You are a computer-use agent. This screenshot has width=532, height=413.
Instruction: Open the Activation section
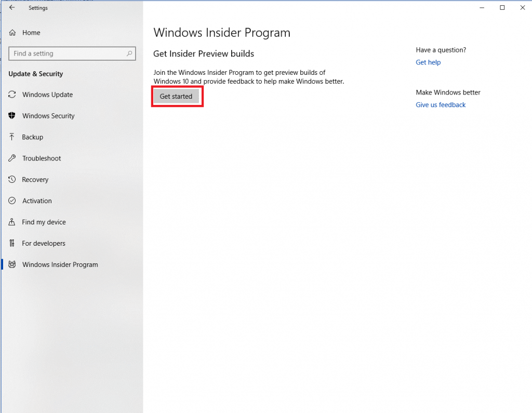coord(37,201)
